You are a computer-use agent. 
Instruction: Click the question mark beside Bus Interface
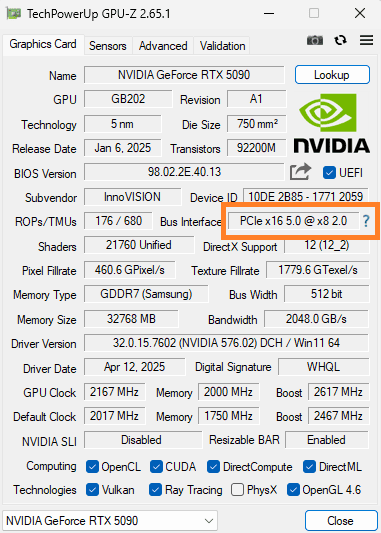tap(366, 221)
